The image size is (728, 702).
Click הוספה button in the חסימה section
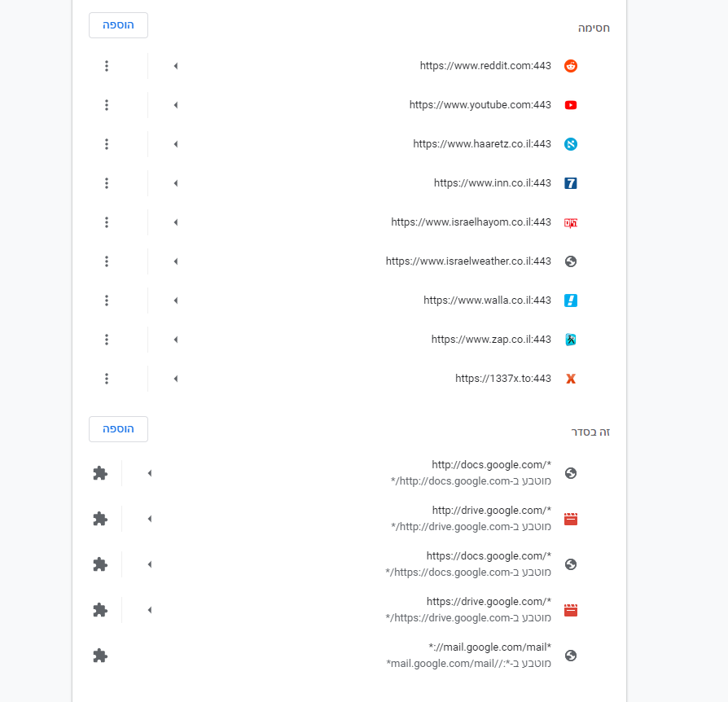118,25
